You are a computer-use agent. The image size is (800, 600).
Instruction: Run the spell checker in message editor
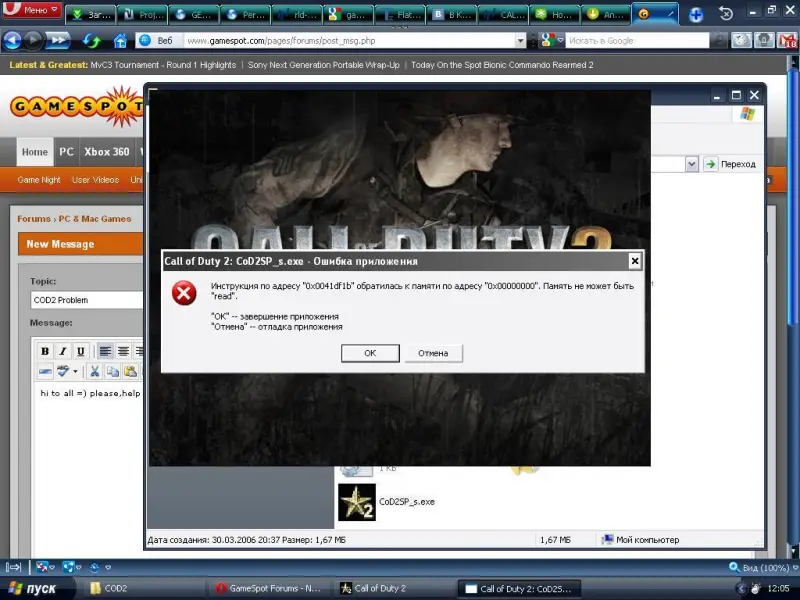click(63, 371)
